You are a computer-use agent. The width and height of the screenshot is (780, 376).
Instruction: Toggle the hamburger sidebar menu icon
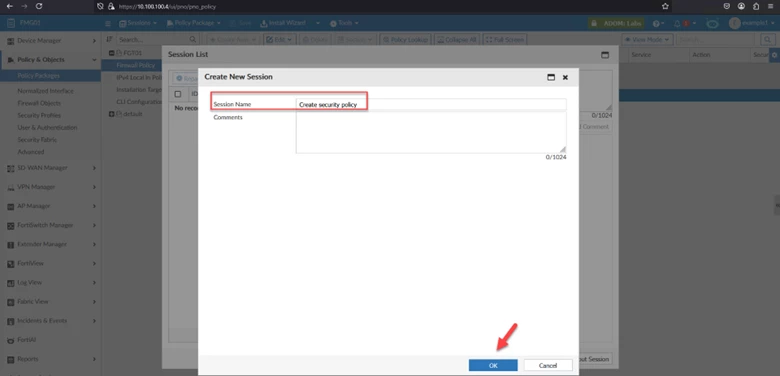point(108,23)
